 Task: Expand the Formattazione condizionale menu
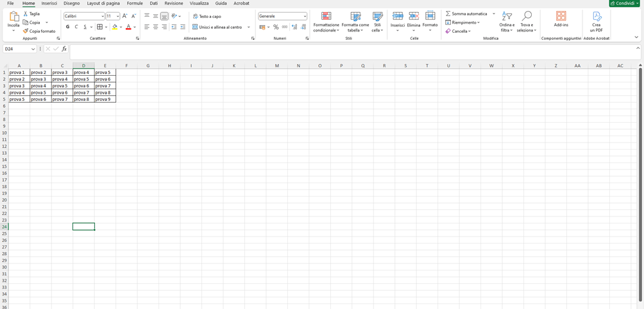(326, 21)
